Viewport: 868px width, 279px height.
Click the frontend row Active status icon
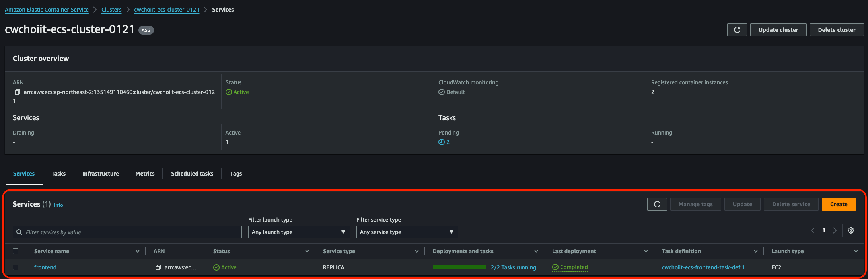coord(216,267)
